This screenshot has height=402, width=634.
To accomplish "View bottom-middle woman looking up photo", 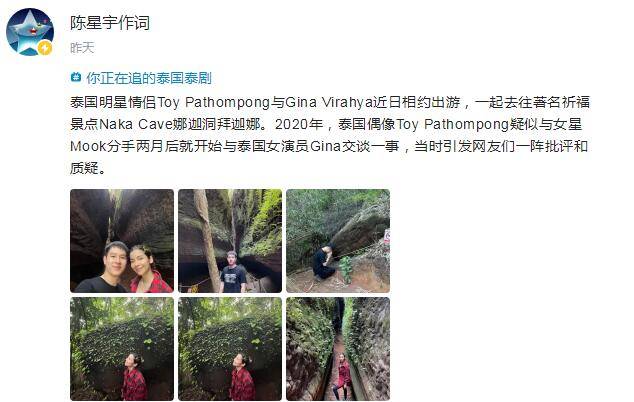I will pyautogui.click(x=230, y=349).
